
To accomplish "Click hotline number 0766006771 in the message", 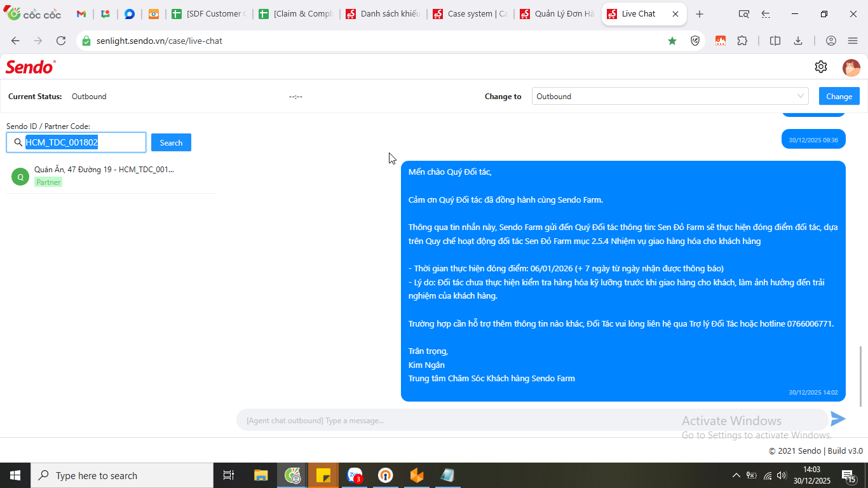I will 810,323.
